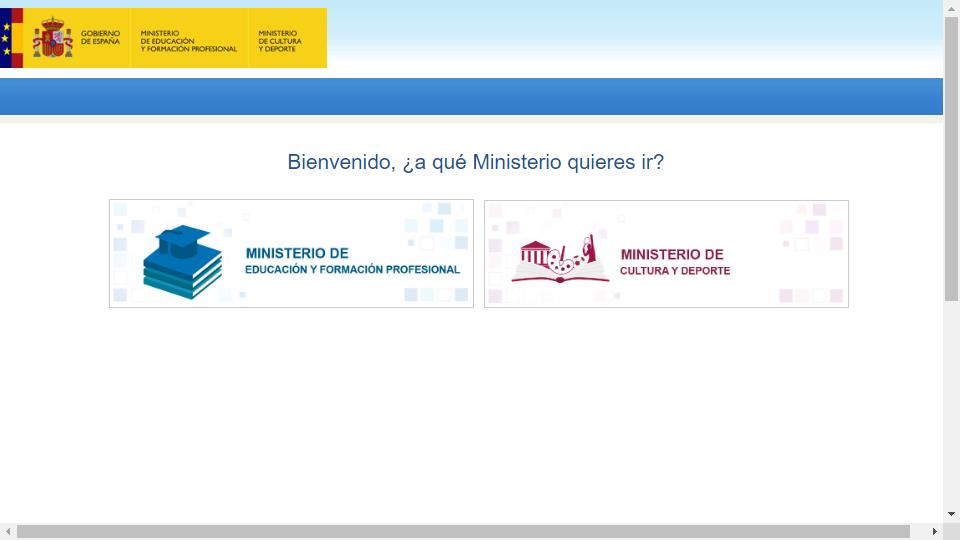This screenshot has width=960, height=540.
Task: Click the vertical scrollbar thumb
Action: pyautogui.click(x=951, y=159)
